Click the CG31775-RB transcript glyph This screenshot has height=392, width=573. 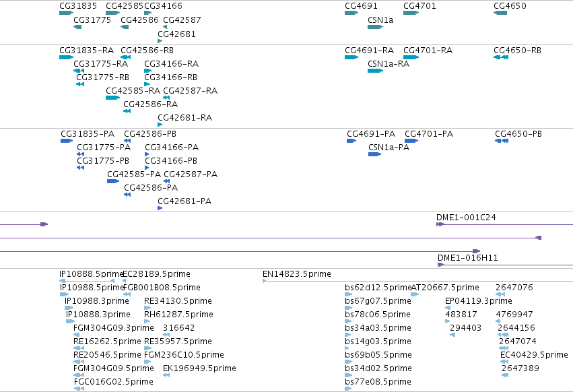click(x=80, y=84)
